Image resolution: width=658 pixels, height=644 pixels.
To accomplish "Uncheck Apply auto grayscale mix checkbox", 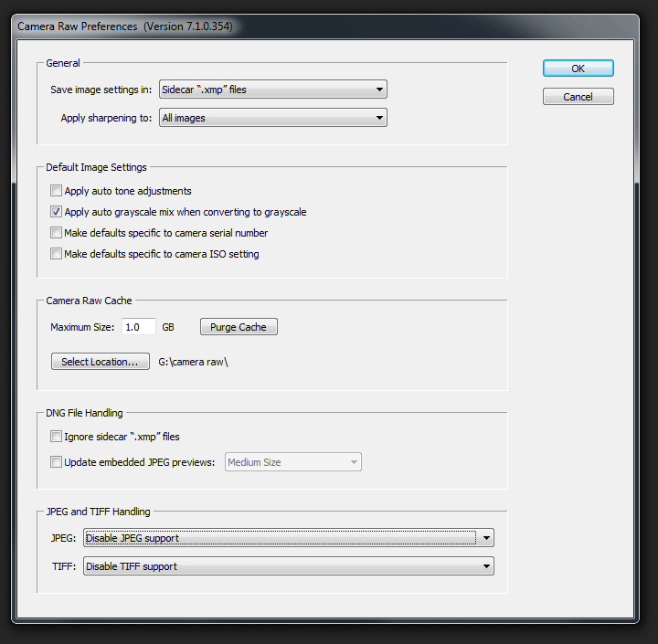I will click(56, 212).
